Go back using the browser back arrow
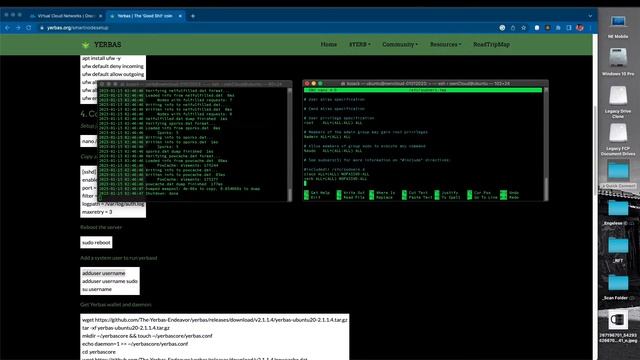This screenshot has width=640, height=360. click(7, 28)
